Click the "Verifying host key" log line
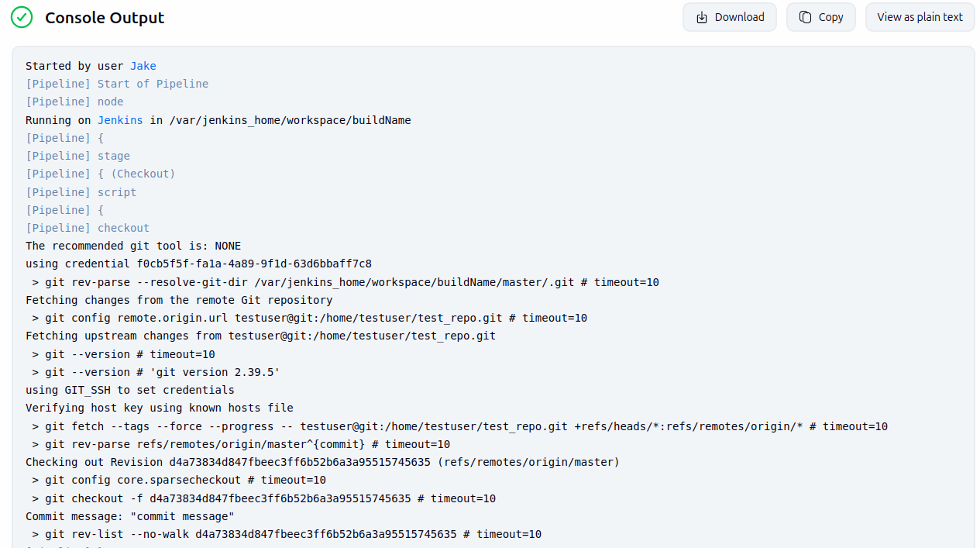This screenshot has width=980, height=548. (159, 408)
